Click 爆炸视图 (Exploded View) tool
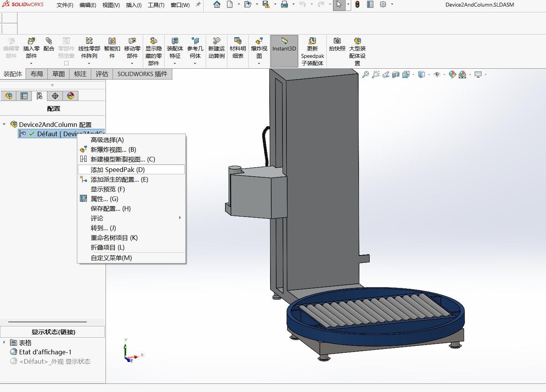 259,49
